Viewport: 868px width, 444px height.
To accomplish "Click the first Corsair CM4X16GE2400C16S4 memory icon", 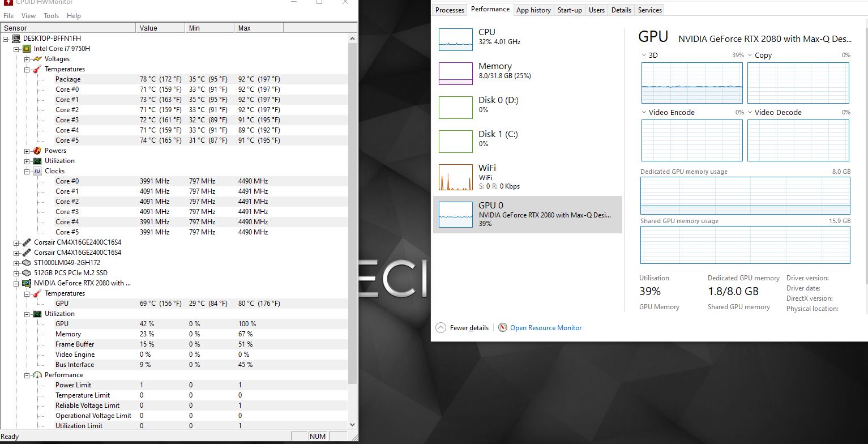I will click(x=27, y=242).
